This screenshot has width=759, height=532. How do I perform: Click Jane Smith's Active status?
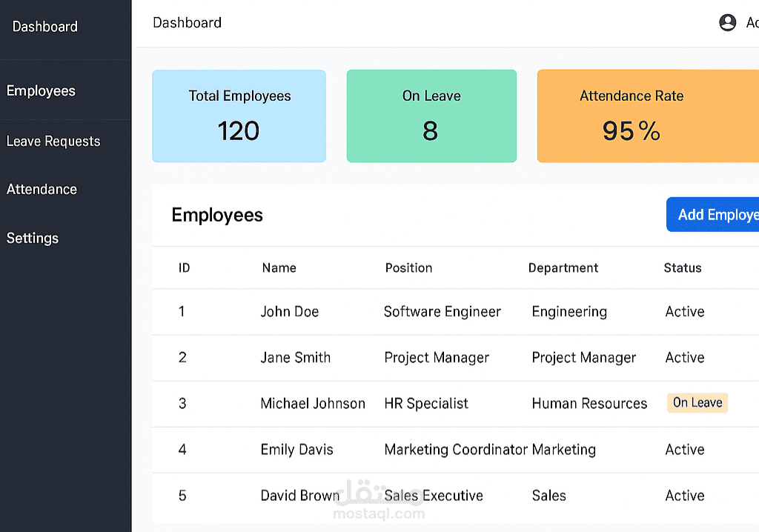pyautogui.click(x=685, y=358)
